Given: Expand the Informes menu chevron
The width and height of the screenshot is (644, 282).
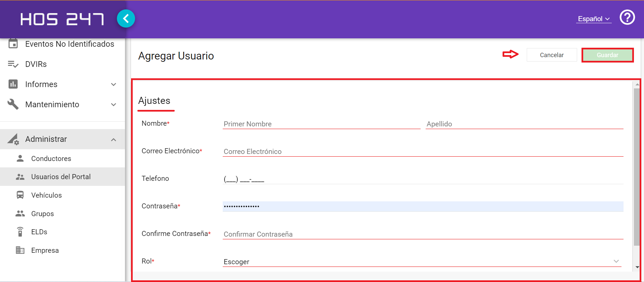Looking at the screenshot, I should click(x=114, y=84).
